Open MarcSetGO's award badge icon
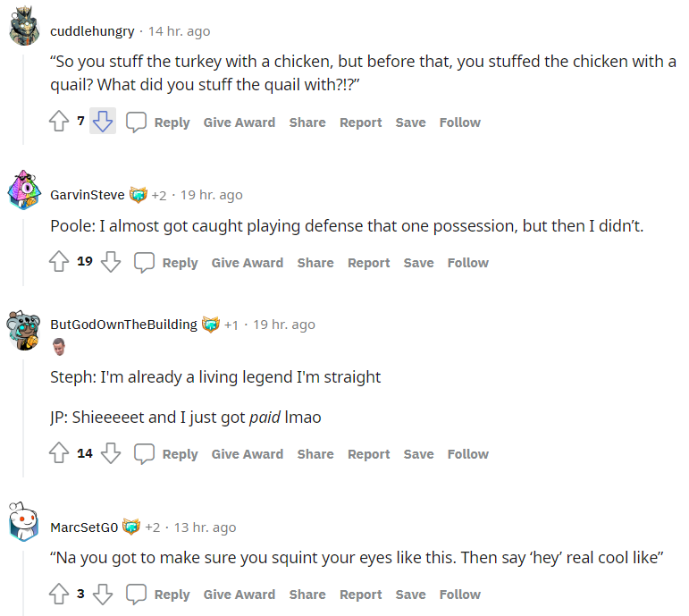The image size is (689, 616). point(131,527)
